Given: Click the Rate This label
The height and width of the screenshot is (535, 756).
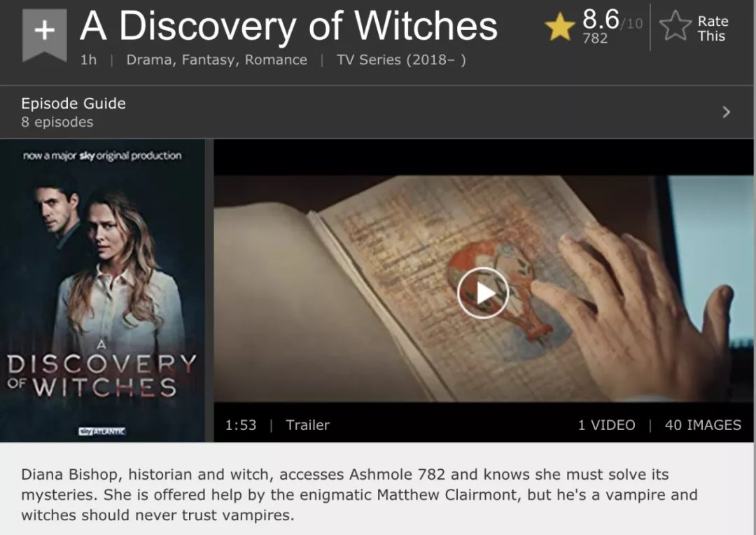Looking at the screenshot, I should coord(712,29).
